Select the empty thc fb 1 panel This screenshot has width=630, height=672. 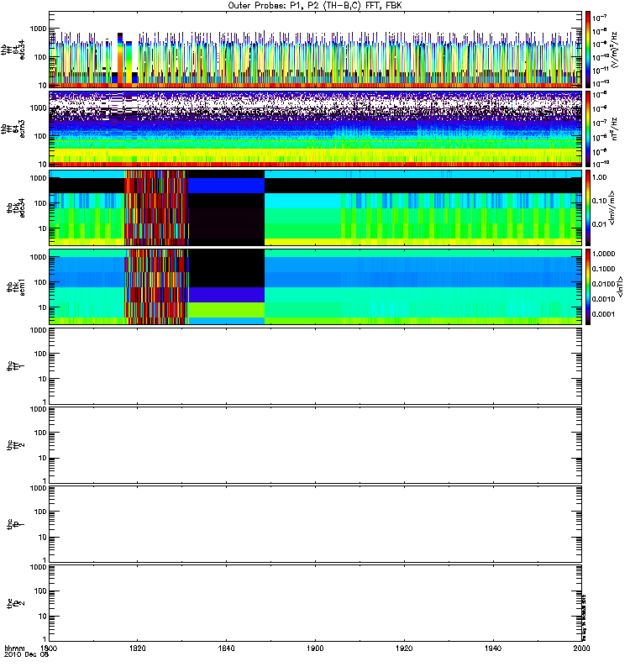[315, 523]
